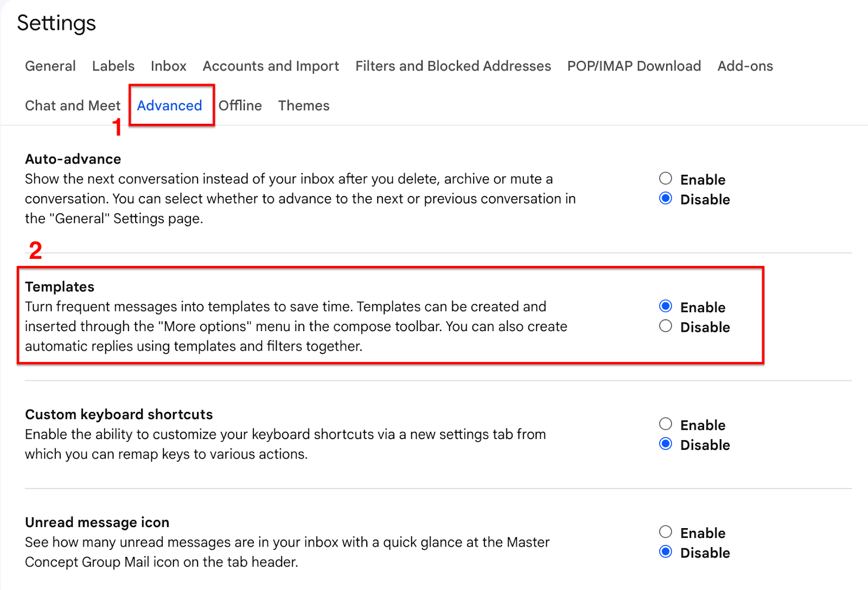Open the Inbox settings tab

point(169,66)
